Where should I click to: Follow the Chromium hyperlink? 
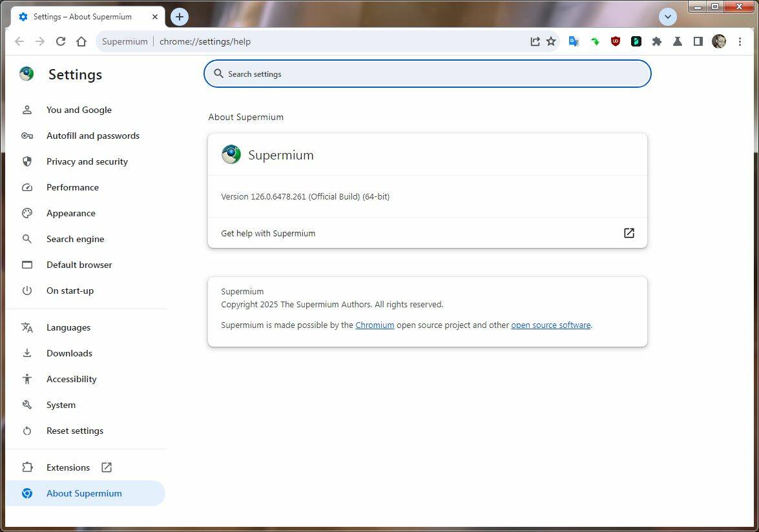(375, 325)
